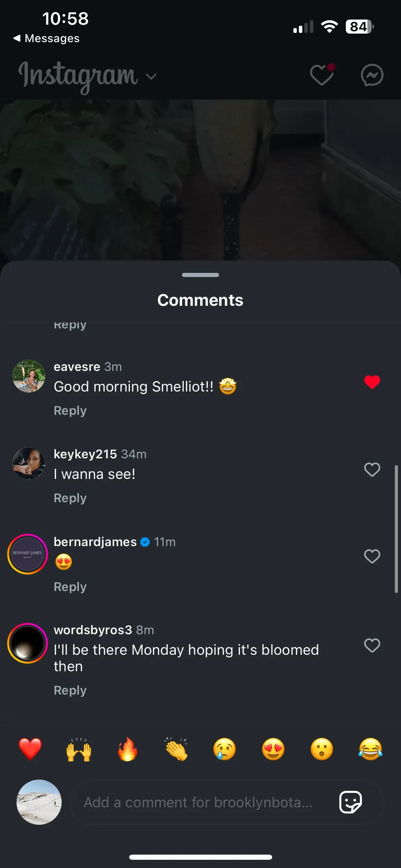Image resolution: width=401 pixels, height=868 pixels.
Task: Insert the crying face emoji
Action: [x=224, y=749]
